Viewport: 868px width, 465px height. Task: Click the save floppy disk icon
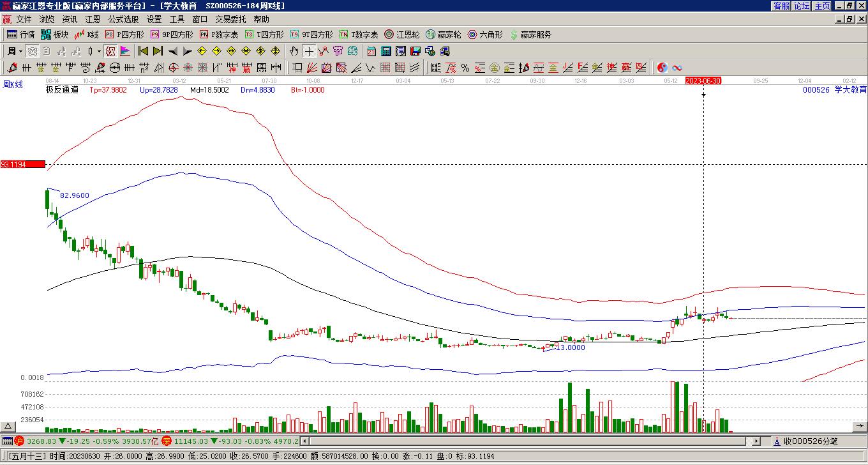415,51
